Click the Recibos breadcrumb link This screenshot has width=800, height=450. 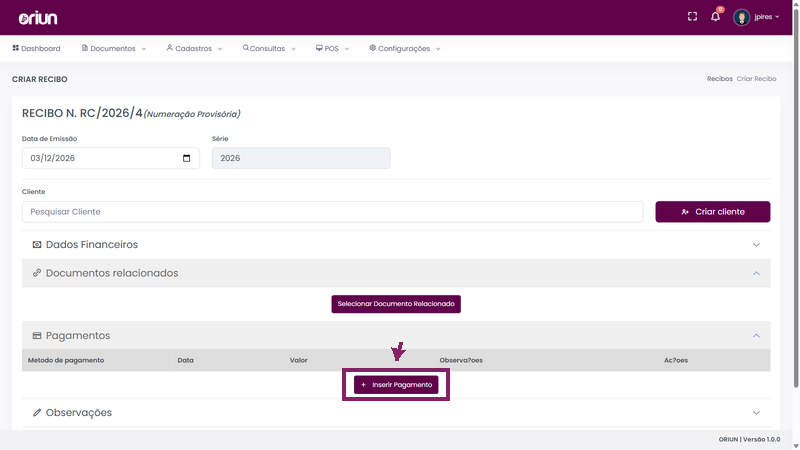pyautogui.click(x=719, y=79)
